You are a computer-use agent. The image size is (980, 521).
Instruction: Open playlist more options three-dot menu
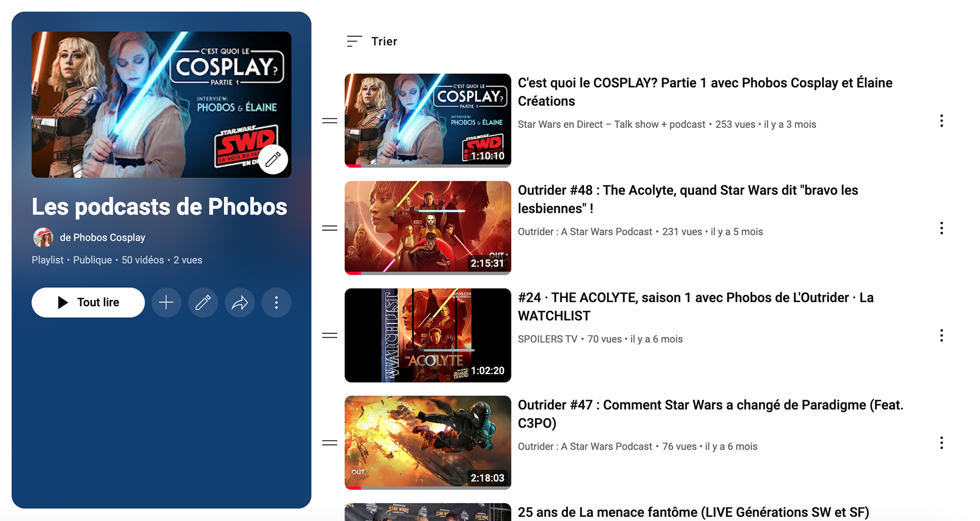click(x=277, y=303)
